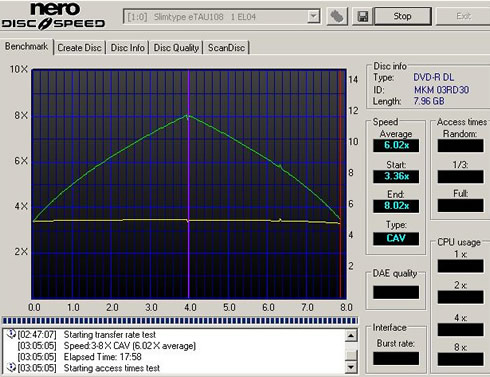Click the Average speed value 6.02x
The width and height of the screenshot is (490, 377).
pos(396,145)
